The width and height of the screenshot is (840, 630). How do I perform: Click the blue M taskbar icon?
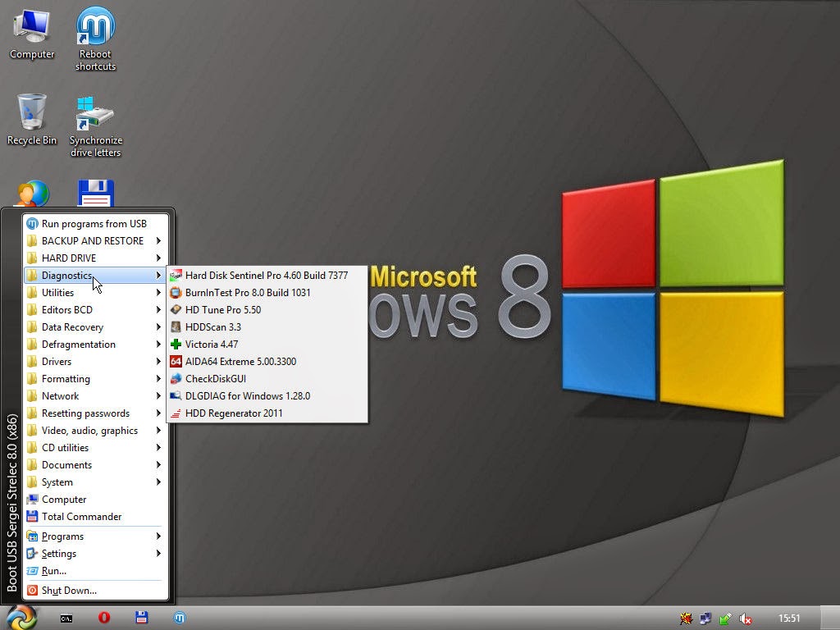pos(180,618)
